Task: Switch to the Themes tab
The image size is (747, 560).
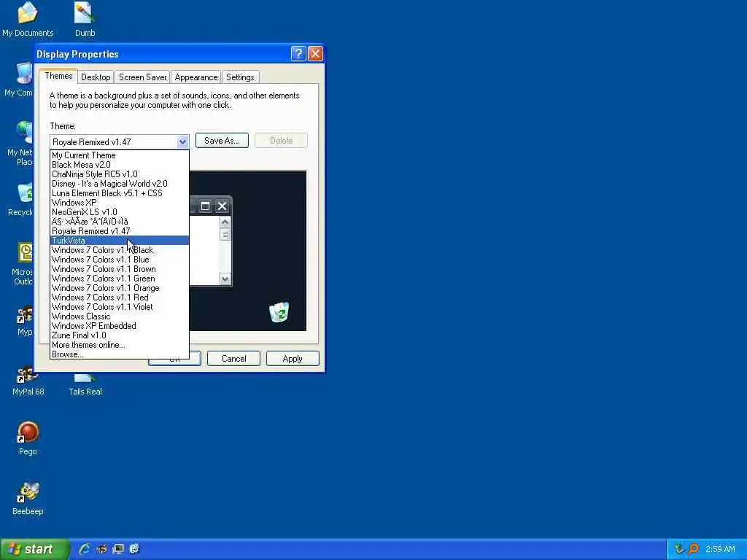Action: (x=58, y=76)
